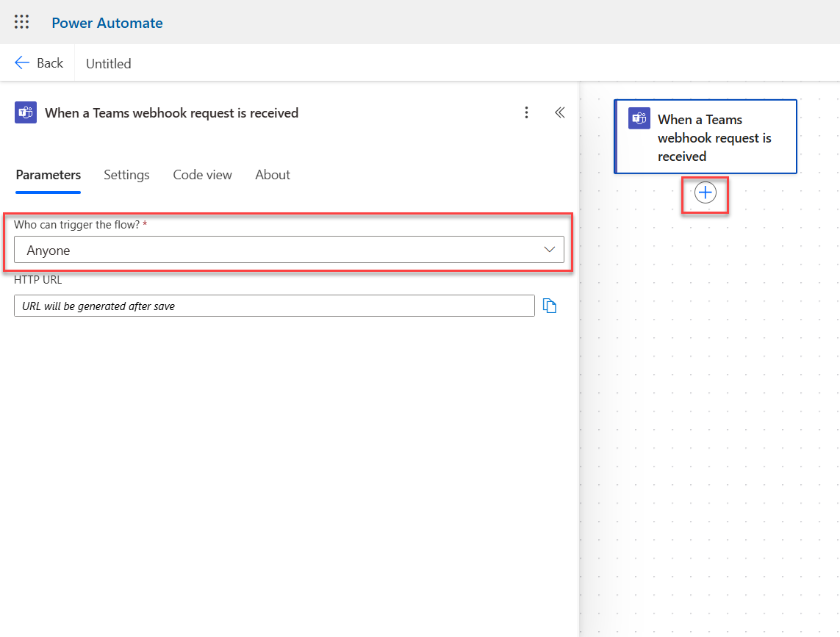Open the 'Who can trigger the flow' dropdown
Image resolution: width=840 pixels, height=637 pixels.
click(289, 250)
